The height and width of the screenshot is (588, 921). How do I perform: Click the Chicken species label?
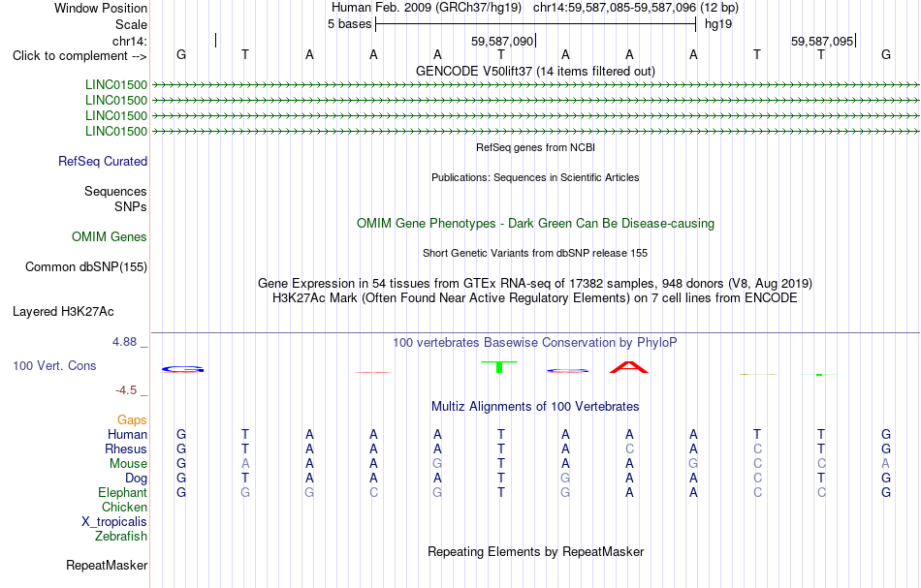coord(124,507)
